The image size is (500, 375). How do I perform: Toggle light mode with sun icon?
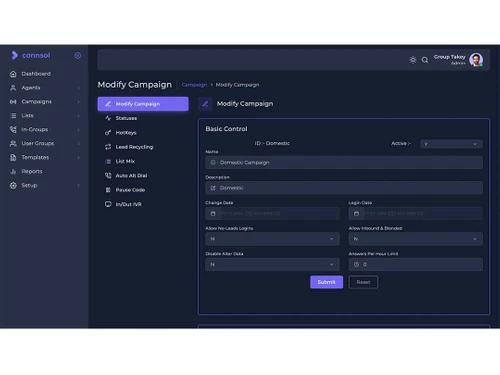pos(413,60)
